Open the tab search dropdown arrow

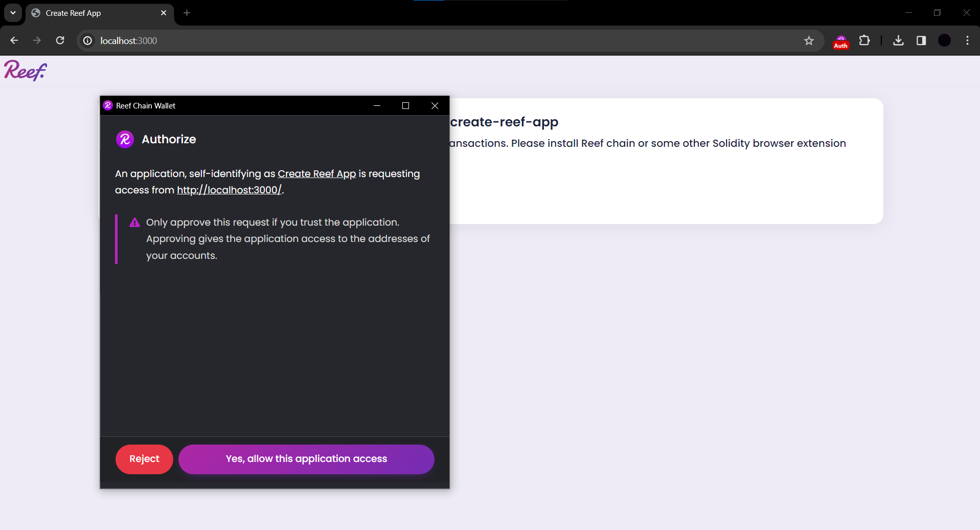[x=13, y=13]
